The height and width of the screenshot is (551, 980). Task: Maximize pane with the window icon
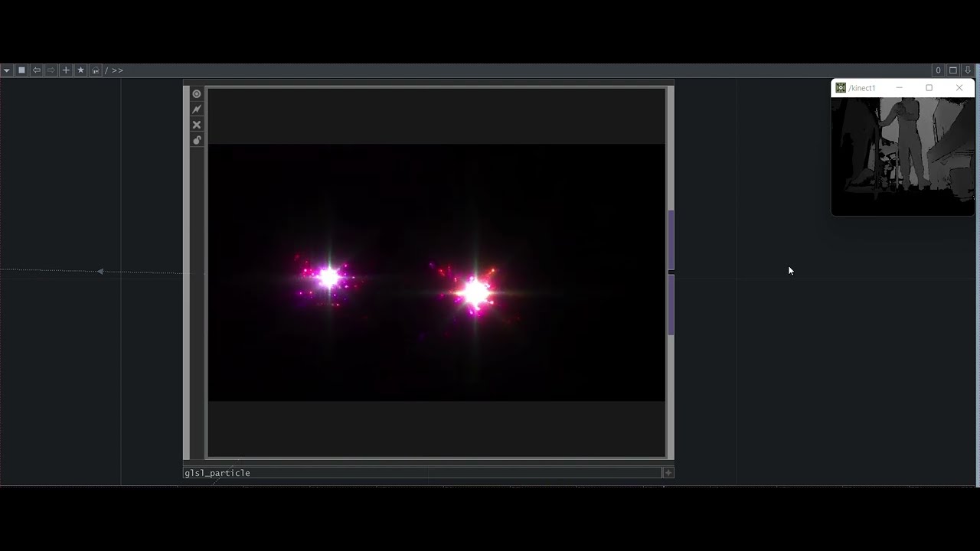(x=953, y=70)
